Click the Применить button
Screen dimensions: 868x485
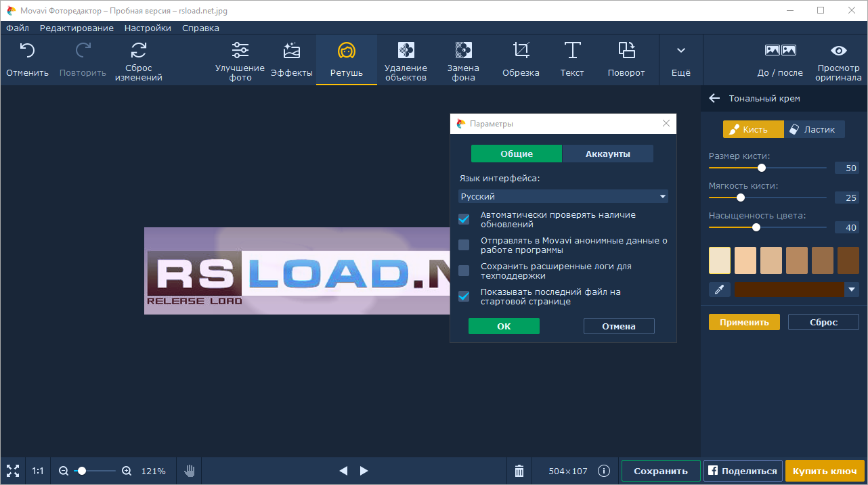(744, 322)
